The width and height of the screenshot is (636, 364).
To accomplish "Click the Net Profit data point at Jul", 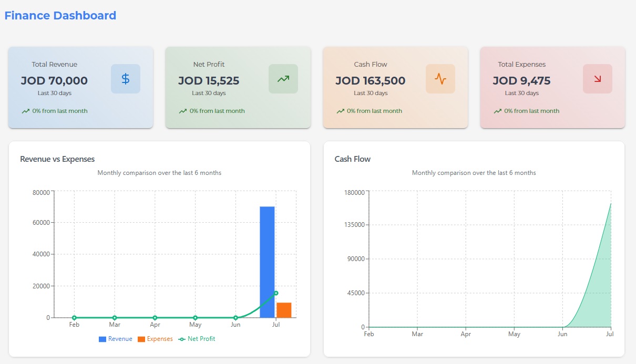I will click(275, 293).
